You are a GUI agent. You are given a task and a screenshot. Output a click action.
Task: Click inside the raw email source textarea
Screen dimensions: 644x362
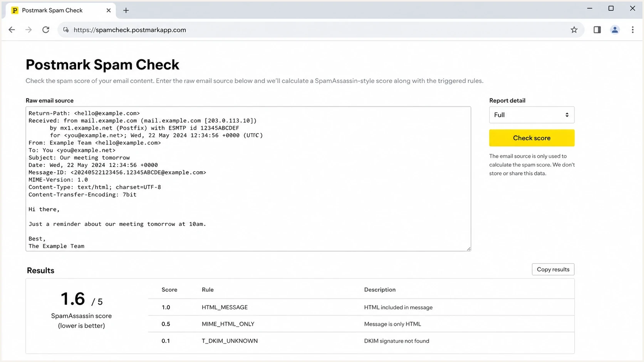[x=248, y=179]
